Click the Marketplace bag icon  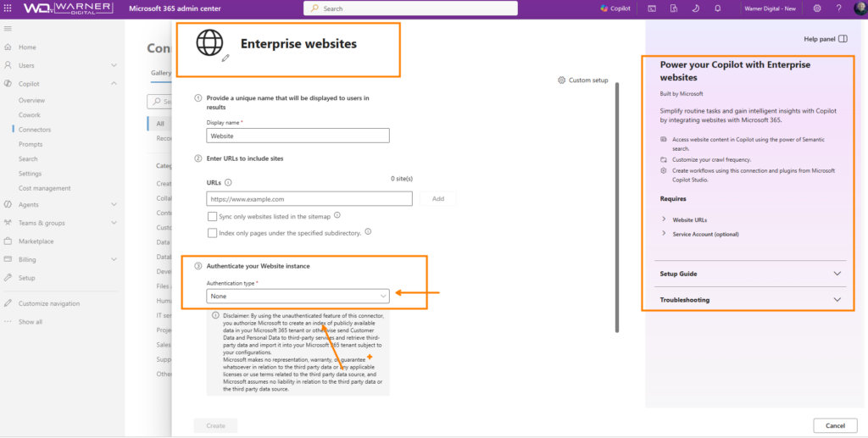tap(8, 241)
